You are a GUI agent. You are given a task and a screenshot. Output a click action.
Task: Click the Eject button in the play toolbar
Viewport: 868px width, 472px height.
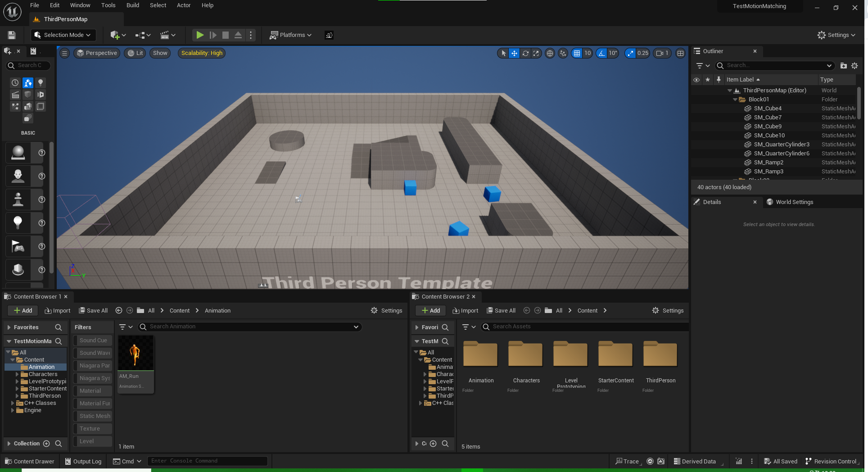click(x=238, y=35)
